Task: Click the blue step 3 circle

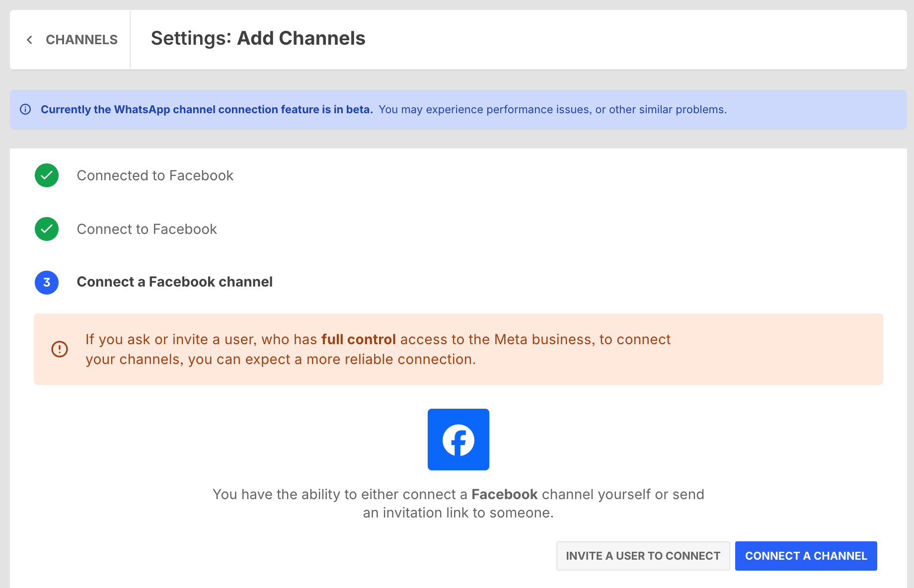Action: [47, 283]
